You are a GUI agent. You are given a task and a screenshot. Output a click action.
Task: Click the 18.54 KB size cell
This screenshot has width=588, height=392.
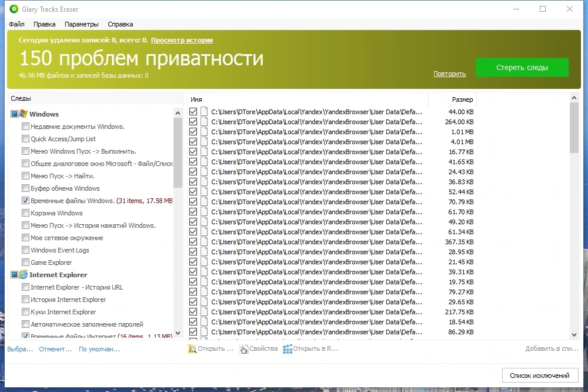coord(461,322)
